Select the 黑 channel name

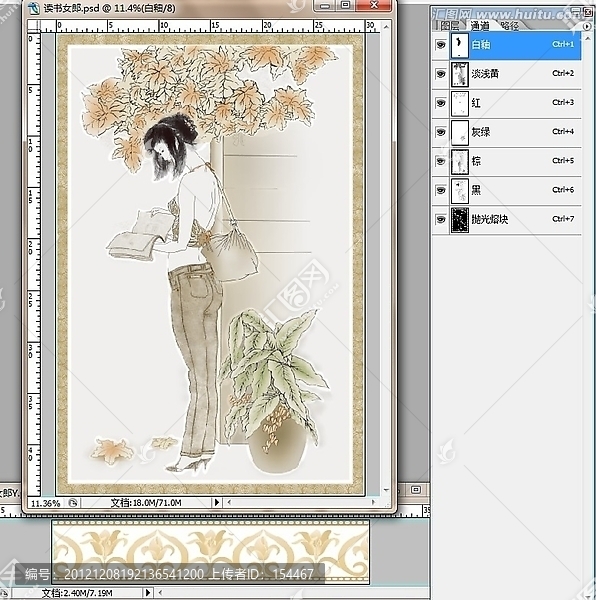point(476,190)
